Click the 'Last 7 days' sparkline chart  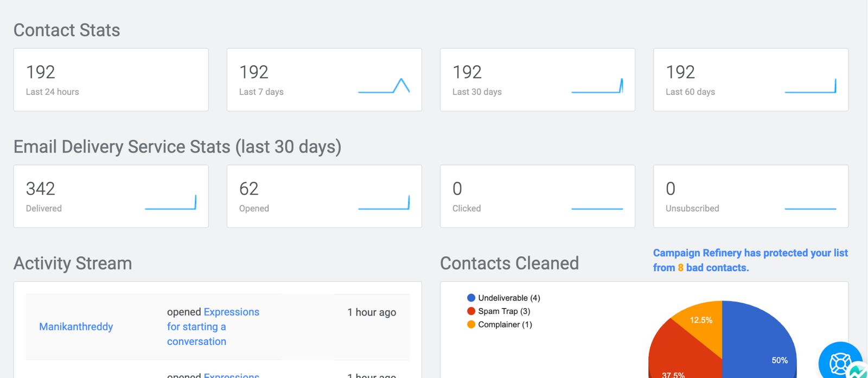pos(384,86)
